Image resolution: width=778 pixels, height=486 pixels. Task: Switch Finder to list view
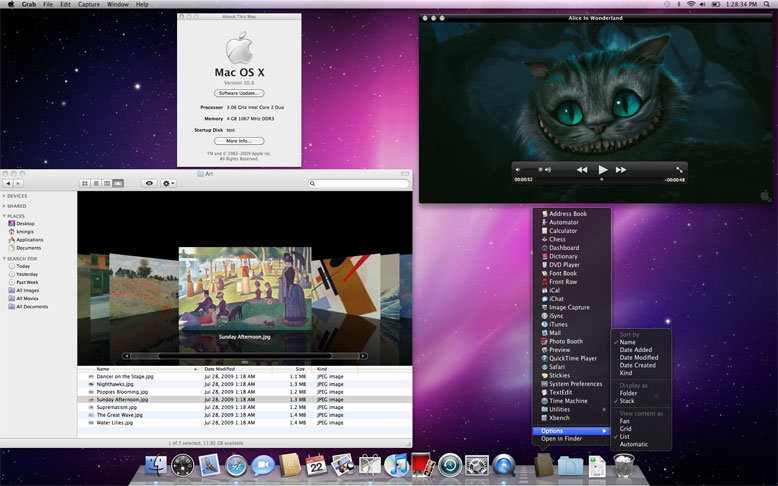[96, 184]
